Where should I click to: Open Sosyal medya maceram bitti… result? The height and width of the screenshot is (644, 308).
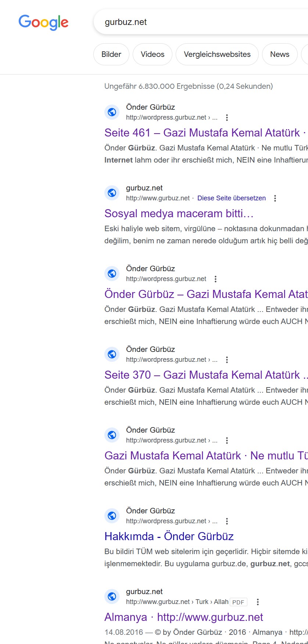pyautogui.click(x=179, y=214)
